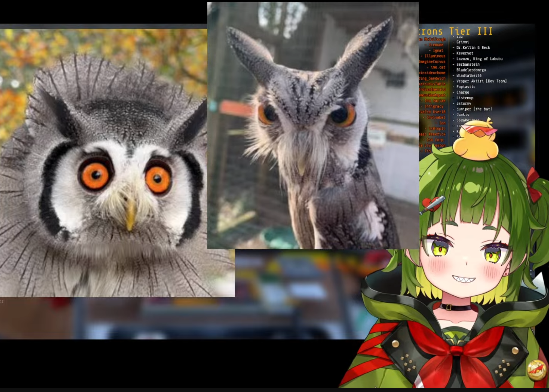Click the orange patron name 'ime.cat'

438,67
